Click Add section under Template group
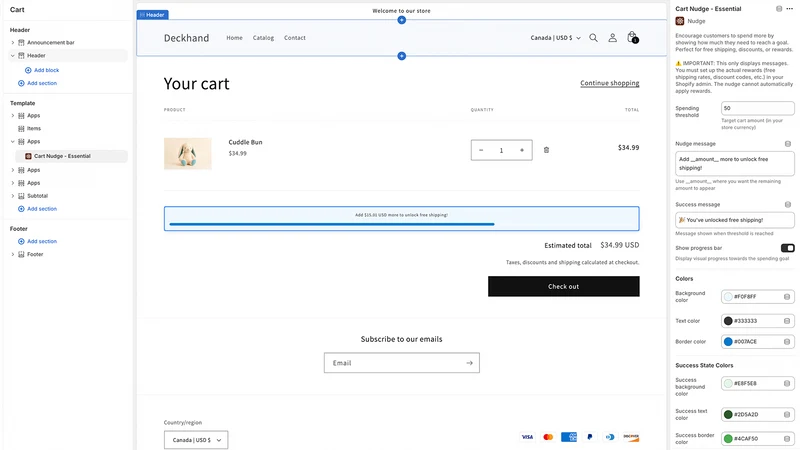This screenshot has height=450, width=800. [x=37, y=209]
